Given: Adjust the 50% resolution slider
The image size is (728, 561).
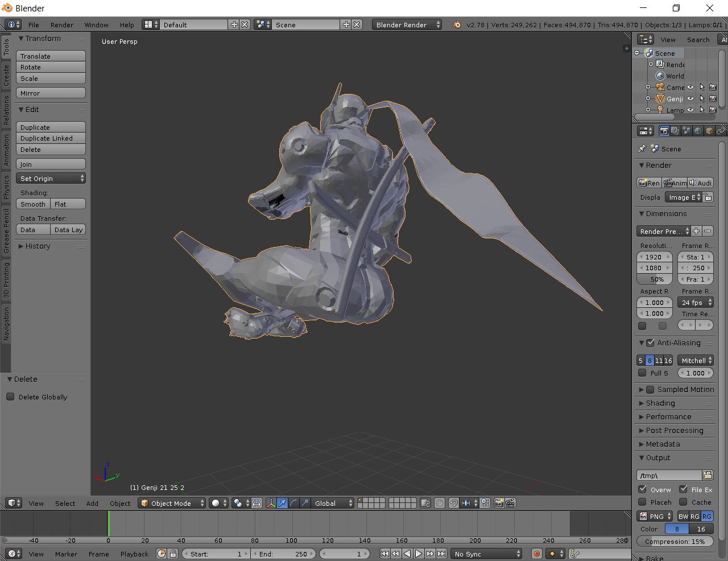Looking at the screenshot, I should click(x=655, y=279).
